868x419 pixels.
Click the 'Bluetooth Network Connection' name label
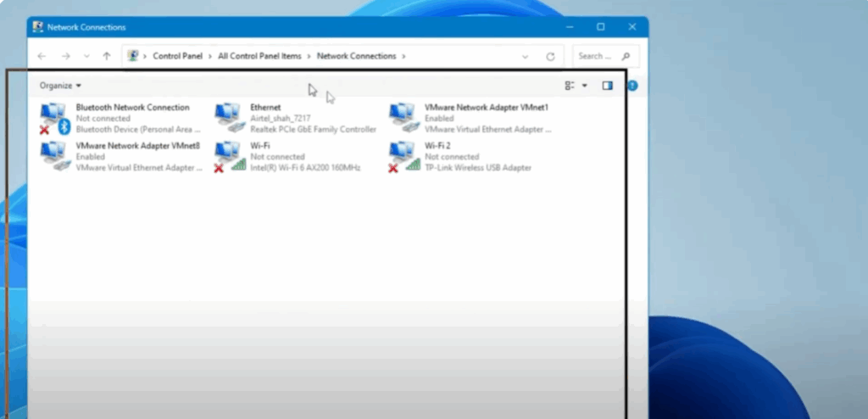[x=133, y=107]
